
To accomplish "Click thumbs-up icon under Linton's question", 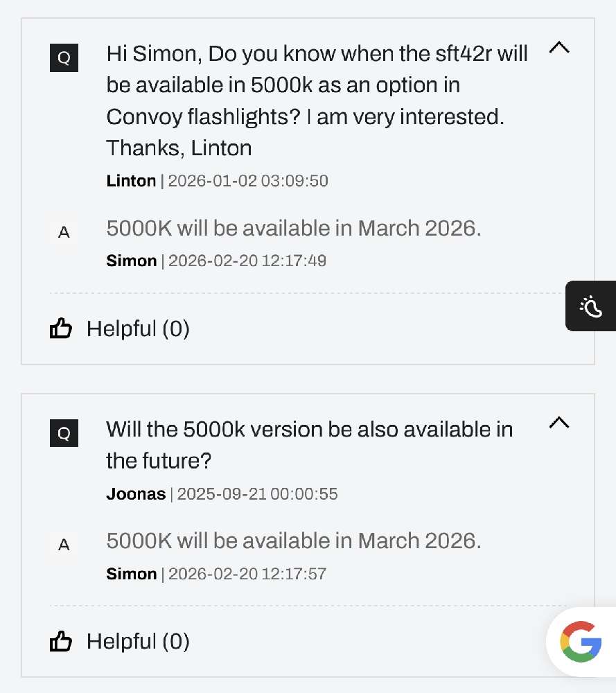I will (x=61, y=328).
